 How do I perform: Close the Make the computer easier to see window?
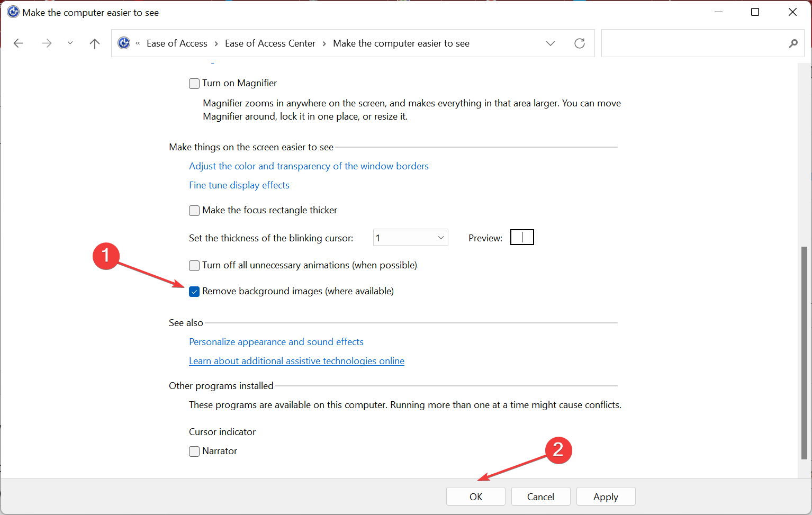click(x=792, y=12)
